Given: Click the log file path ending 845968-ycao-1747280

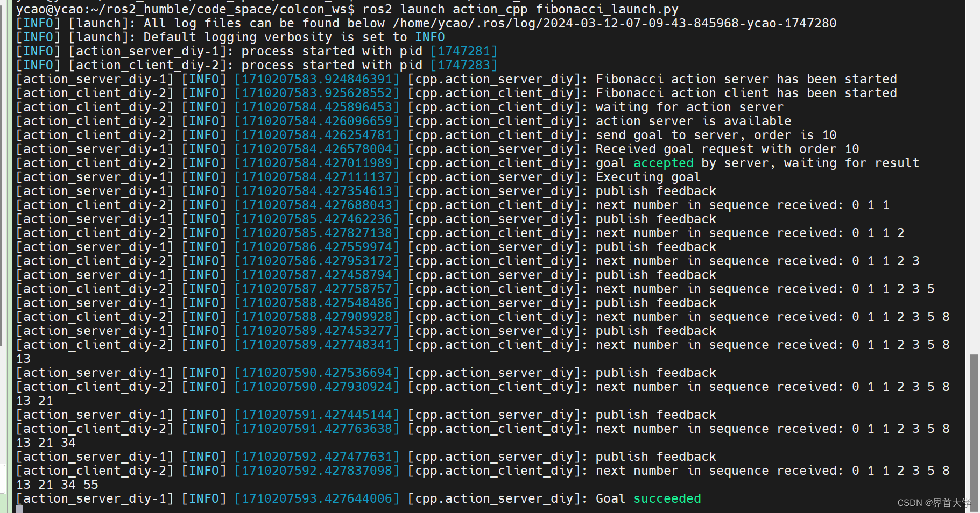Looking at the screenshot, I should 615,23.
